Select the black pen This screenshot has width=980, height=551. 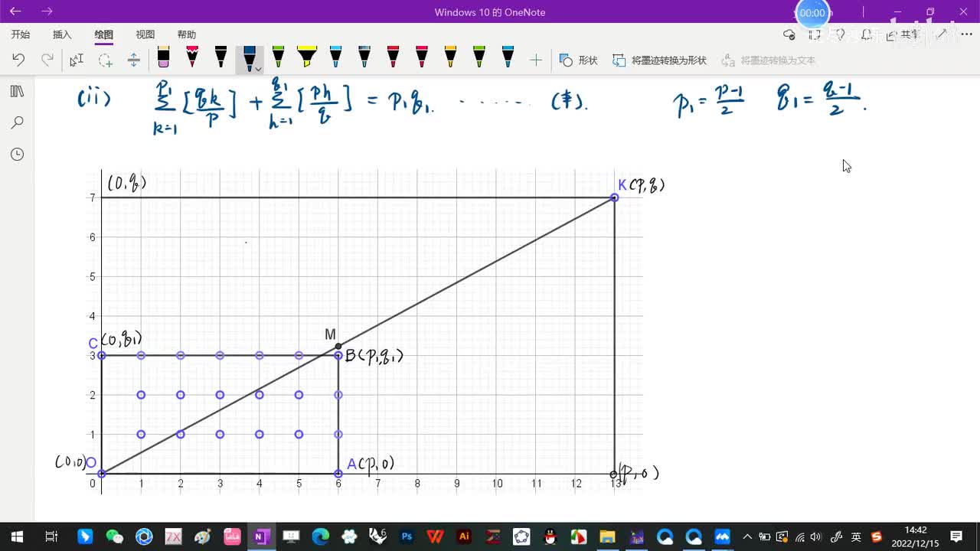coord(220,57)
